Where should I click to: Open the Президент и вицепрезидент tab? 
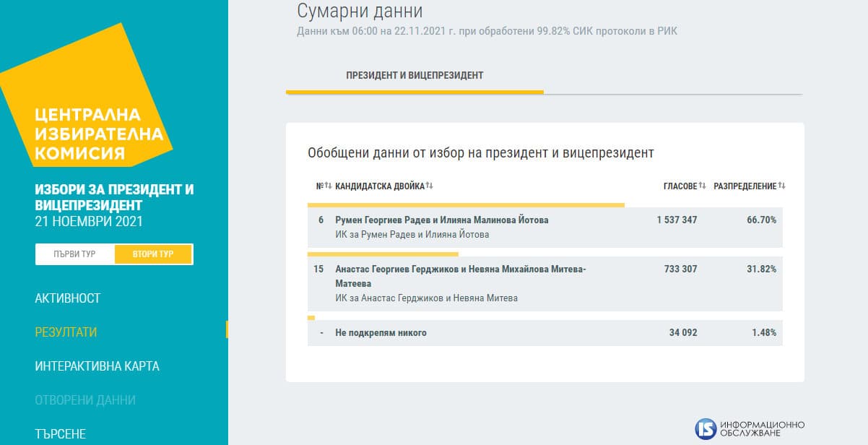415,76
